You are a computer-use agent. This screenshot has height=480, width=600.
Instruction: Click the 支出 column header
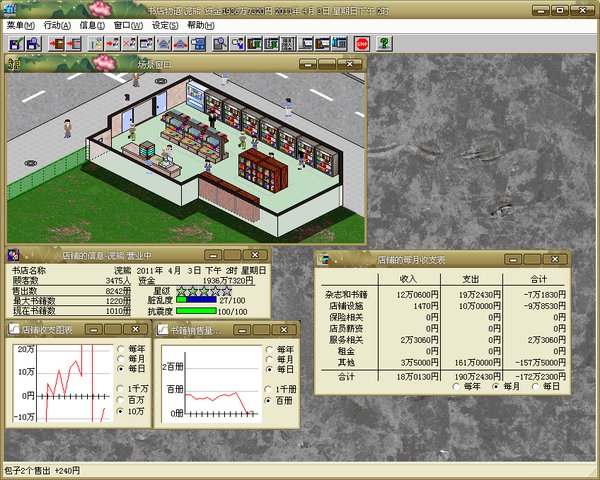pos(471,279)
